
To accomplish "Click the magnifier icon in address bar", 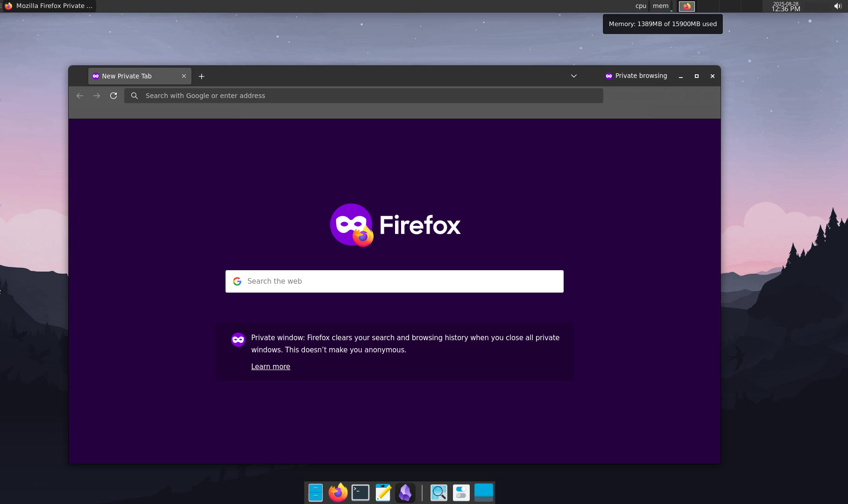I will [x=134, y=96].
